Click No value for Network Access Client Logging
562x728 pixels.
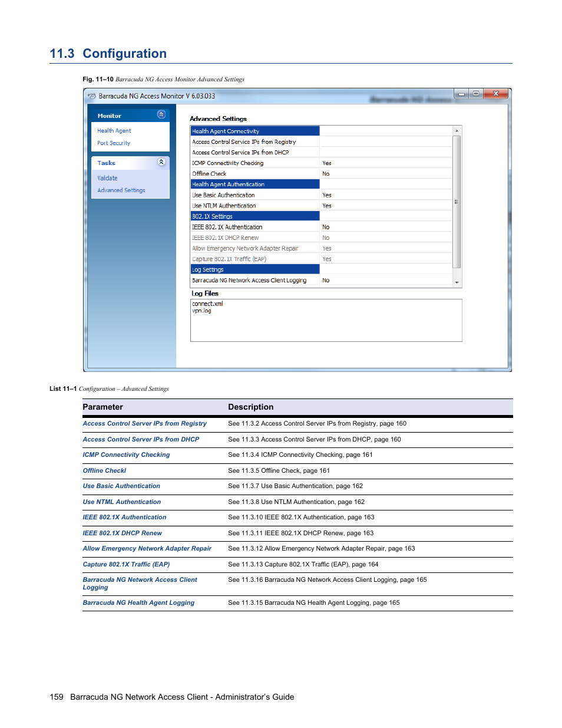(326, 281)
